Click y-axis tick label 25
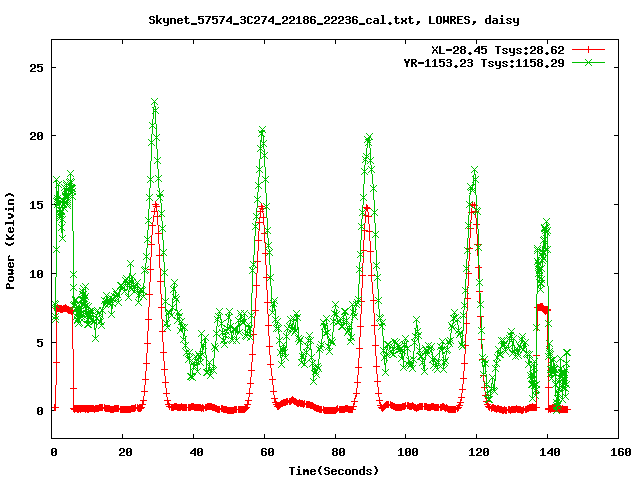This screenshot has height=480, width=640. coord(36,68)
